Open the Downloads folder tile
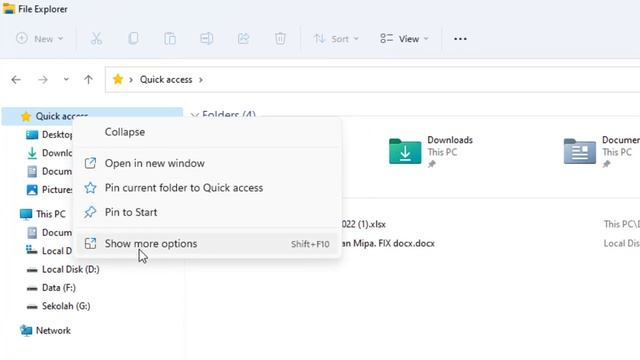This screenshot has width=640, height=360. point(431,151)
